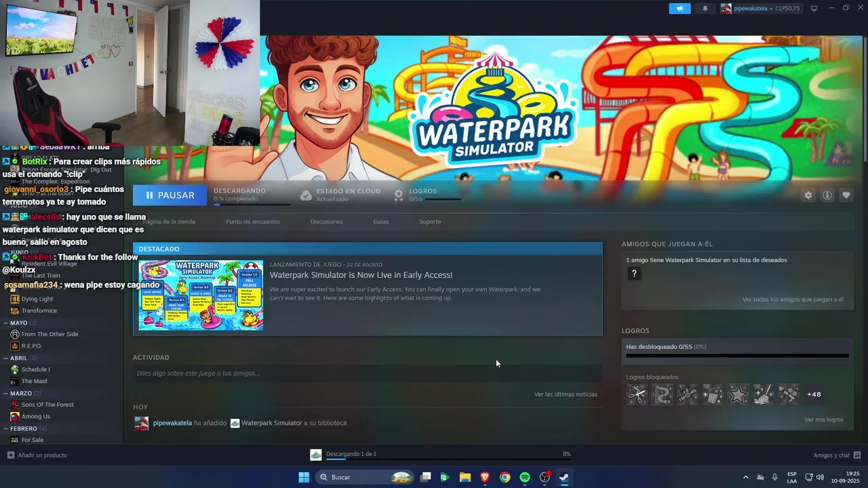This screenshot has width=868, height=488.
Task: Open the Soporte tab
Action: 430,222
